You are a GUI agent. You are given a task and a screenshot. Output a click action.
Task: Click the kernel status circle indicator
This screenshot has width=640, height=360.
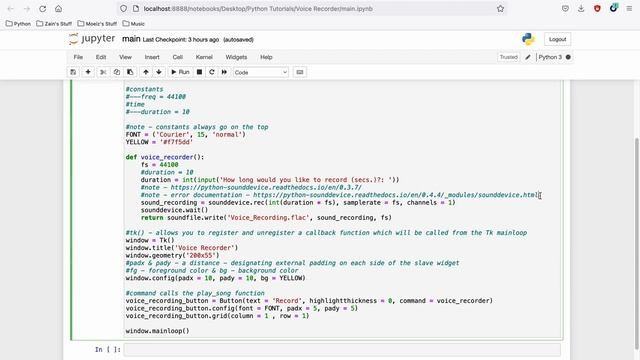(568, 57)
